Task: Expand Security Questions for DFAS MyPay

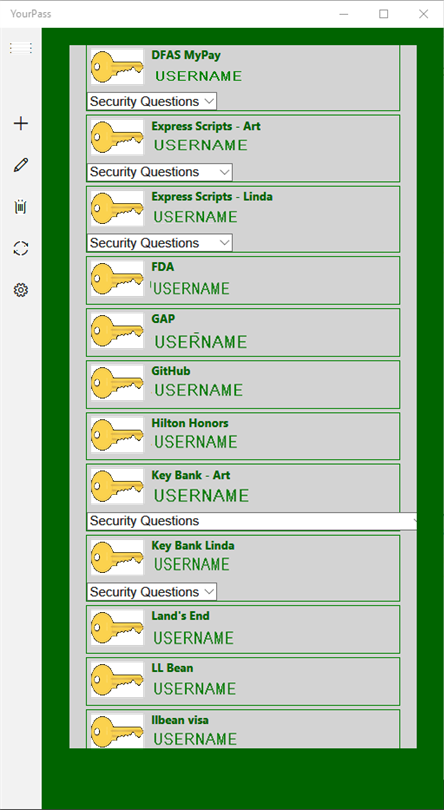Action: click(x=151, y=101)
